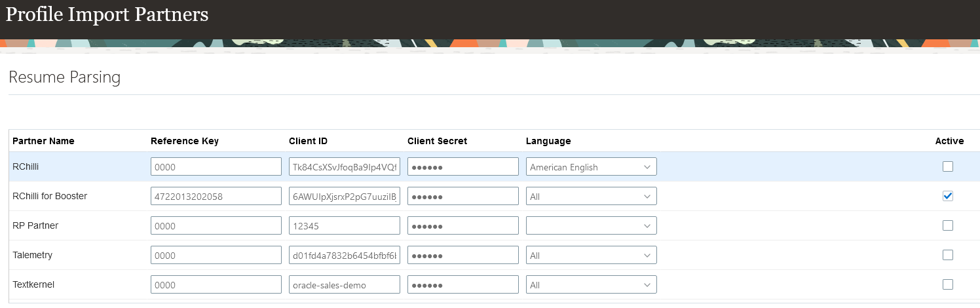The width and height of the screenshot is (980, 308).
Task: Expand Language dropdown for RChilli for Booster
Action: 592,196
